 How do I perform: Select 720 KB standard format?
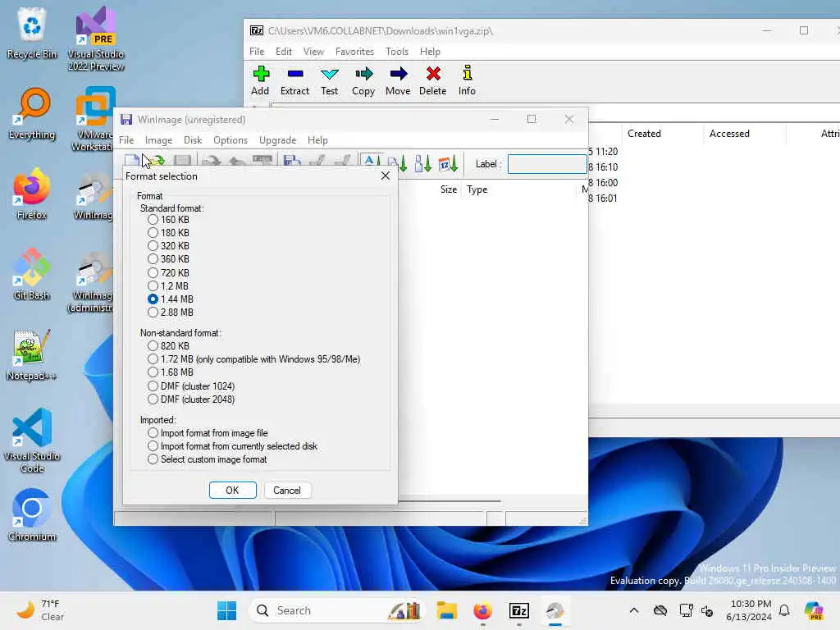coord(168,272)
